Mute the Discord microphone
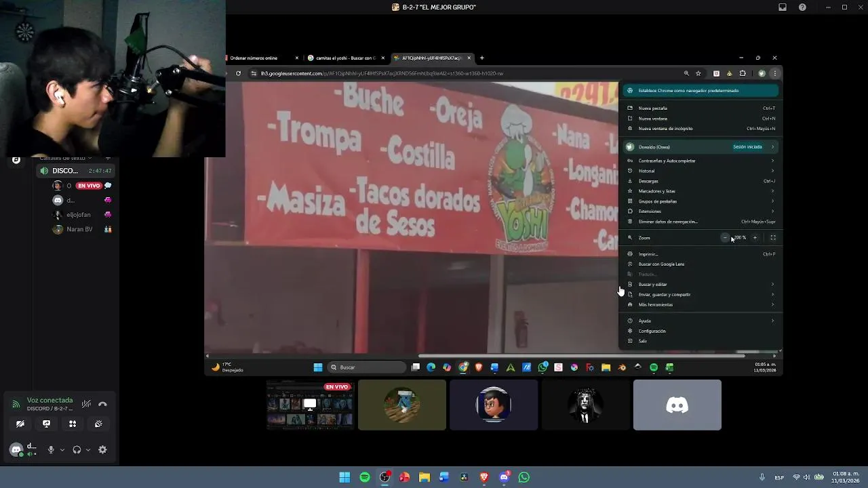 click(x=50, y=449)
